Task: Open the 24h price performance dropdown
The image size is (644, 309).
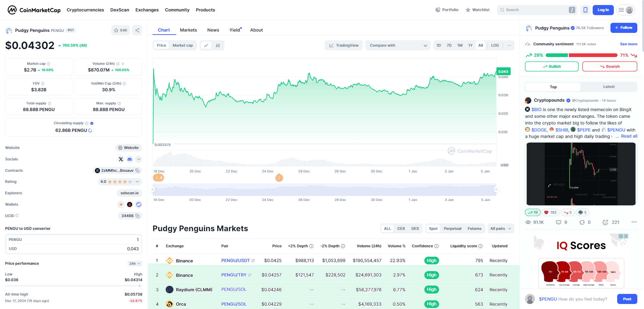Action: tap(135, 263)
